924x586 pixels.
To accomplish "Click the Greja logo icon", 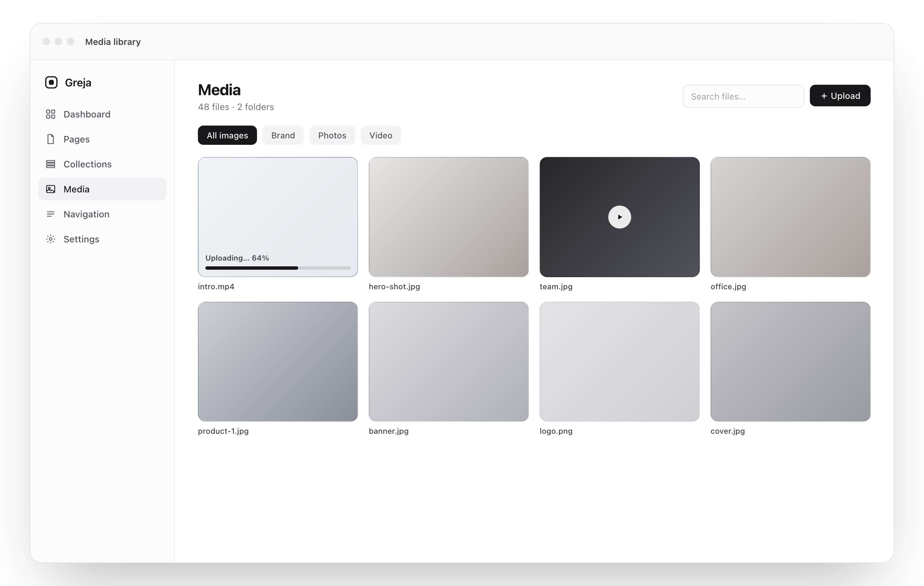I will tap(51, 82).
